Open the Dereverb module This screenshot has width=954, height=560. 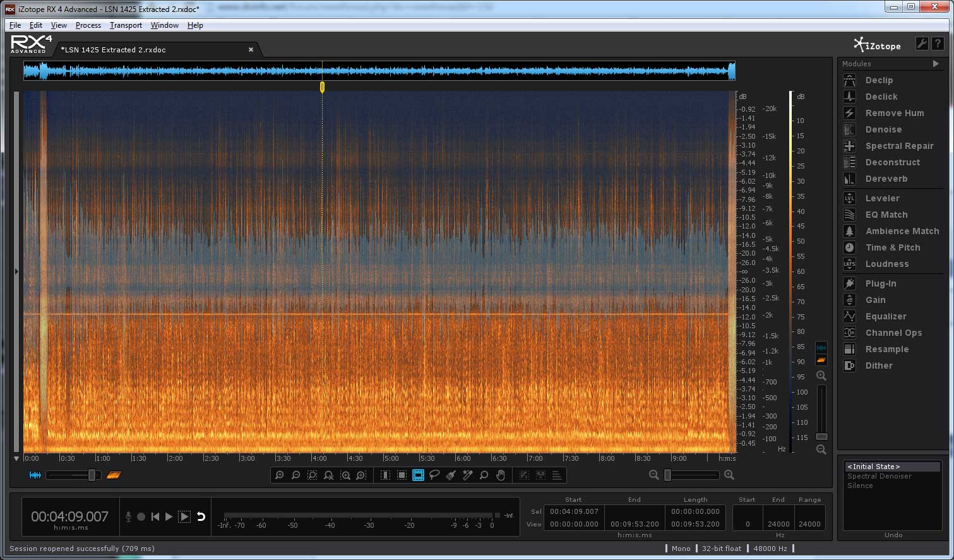886,179
